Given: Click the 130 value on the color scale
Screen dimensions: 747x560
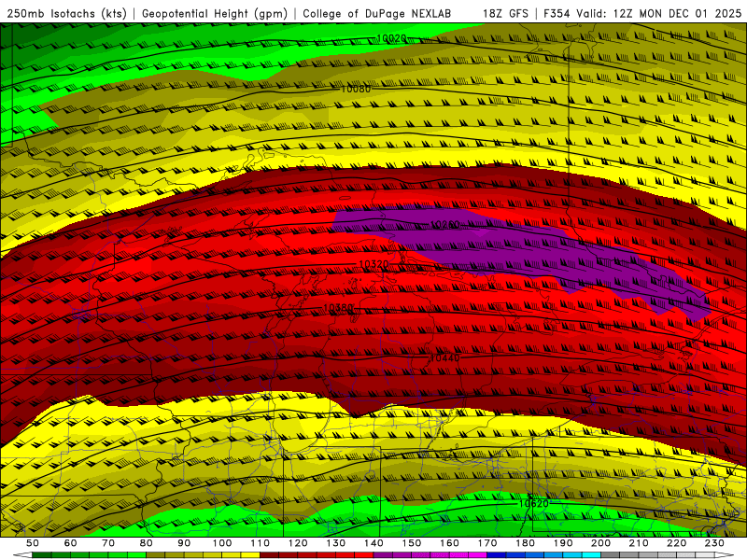Looking at the screenshot, I should coord(335,543).
